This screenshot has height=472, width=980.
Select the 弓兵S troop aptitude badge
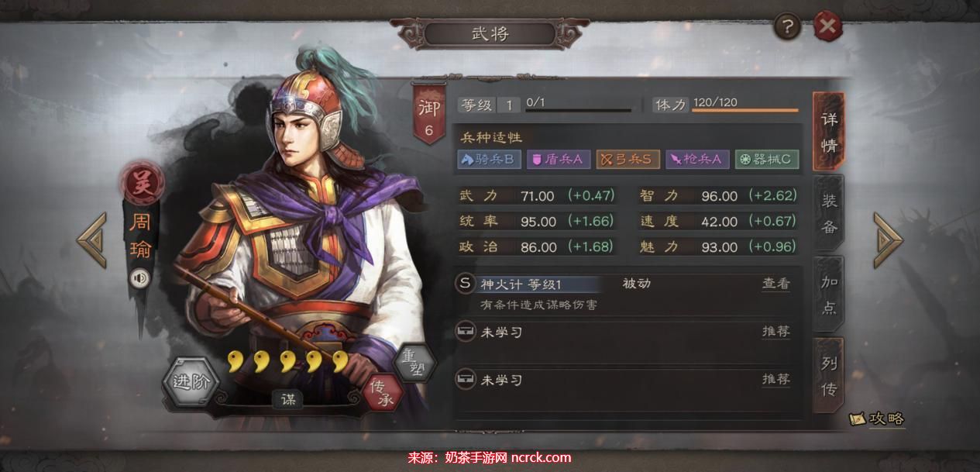click(628, 160)
